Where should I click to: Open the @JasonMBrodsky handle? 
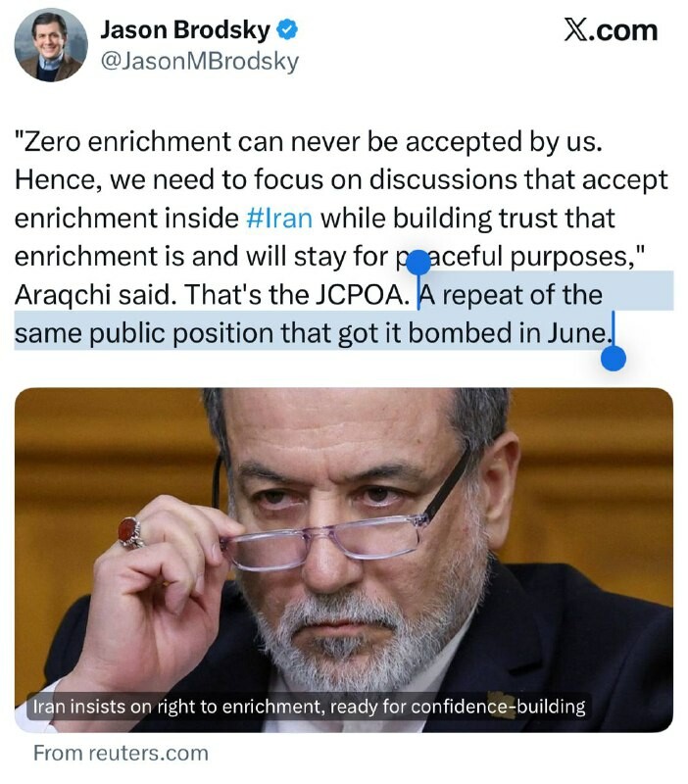click(x=199, y=62)
